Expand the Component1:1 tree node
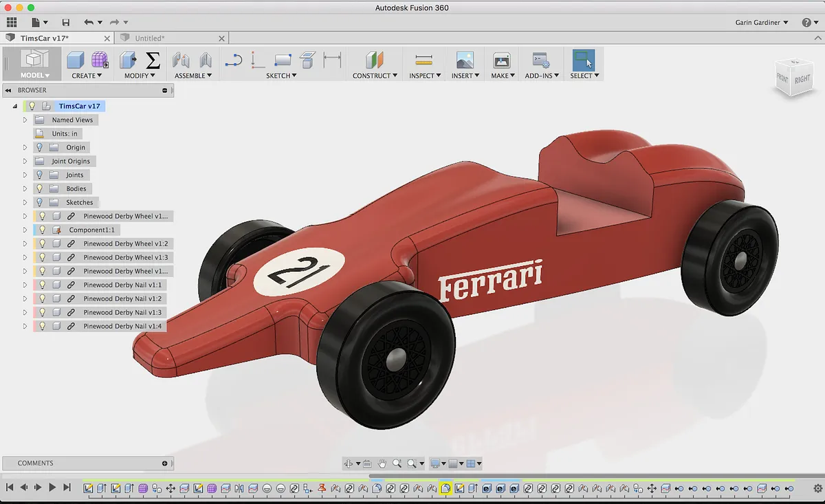Image resolution: width=825 pixels, height=504 pixels. [x=25, y=230]
